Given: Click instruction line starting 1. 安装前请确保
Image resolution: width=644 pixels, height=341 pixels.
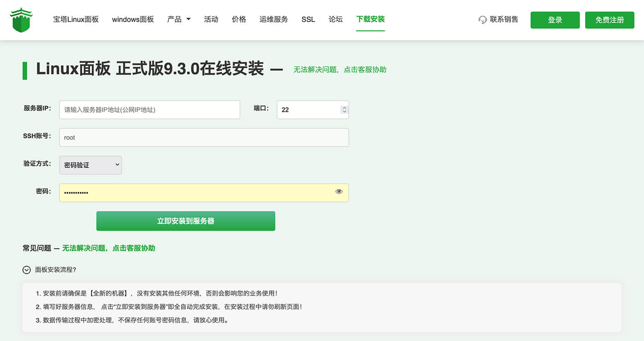Looking at the screenshot, I should [156, 293].
